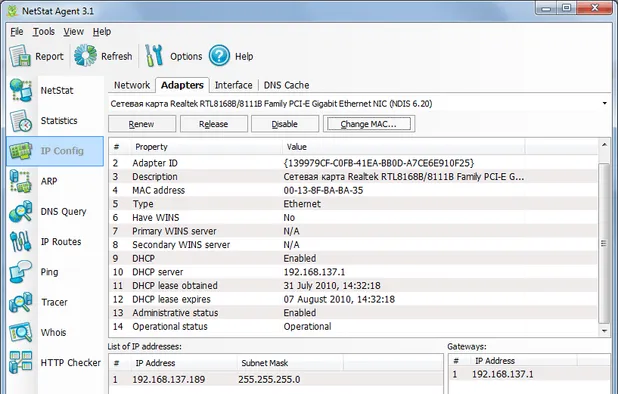Click the properties list scrollbar thumb

pos(604,243)
